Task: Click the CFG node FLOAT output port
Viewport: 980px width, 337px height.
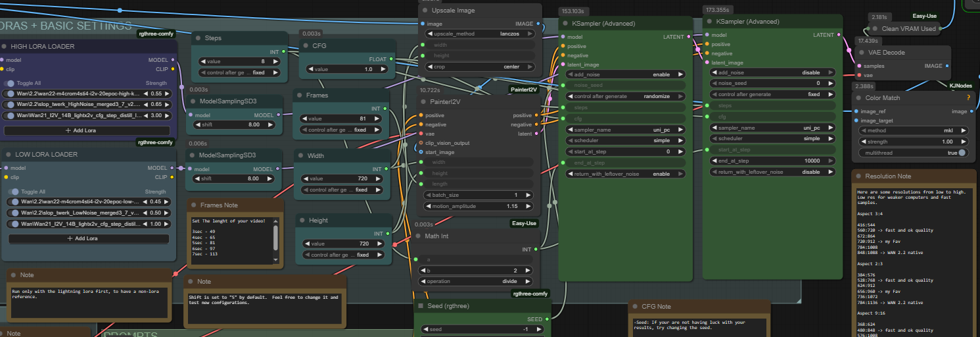Action: coord(391,59)
